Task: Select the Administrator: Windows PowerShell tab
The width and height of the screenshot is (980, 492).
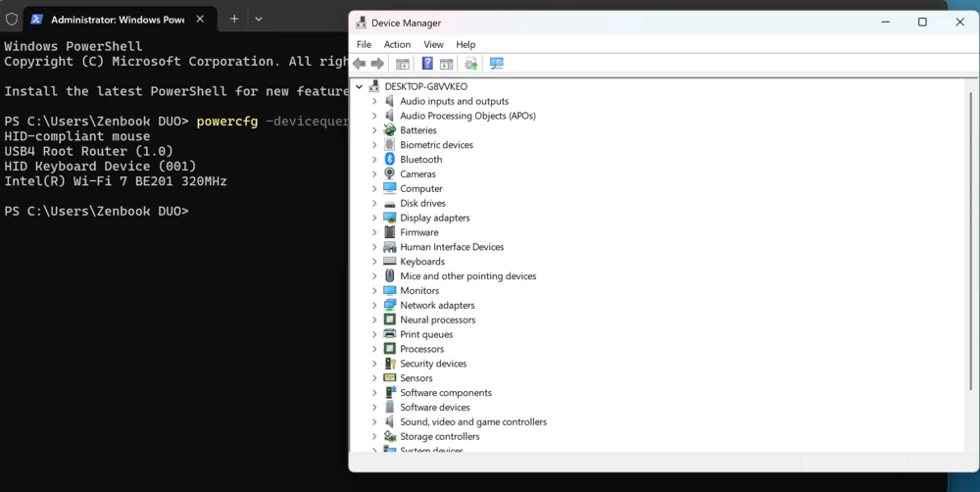Action: (118, 20)
